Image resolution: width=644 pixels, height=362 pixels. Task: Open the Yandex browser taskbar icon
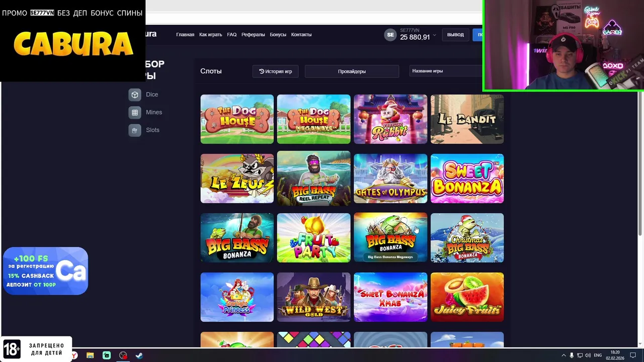pos(74,355)
